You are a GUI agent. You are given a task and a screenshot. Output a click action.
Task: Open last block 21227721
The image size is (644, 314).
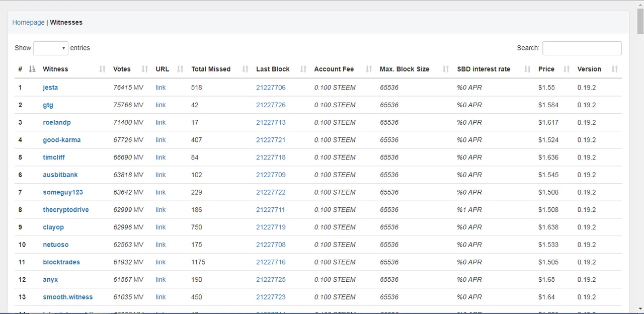click(x=271, y=140)
